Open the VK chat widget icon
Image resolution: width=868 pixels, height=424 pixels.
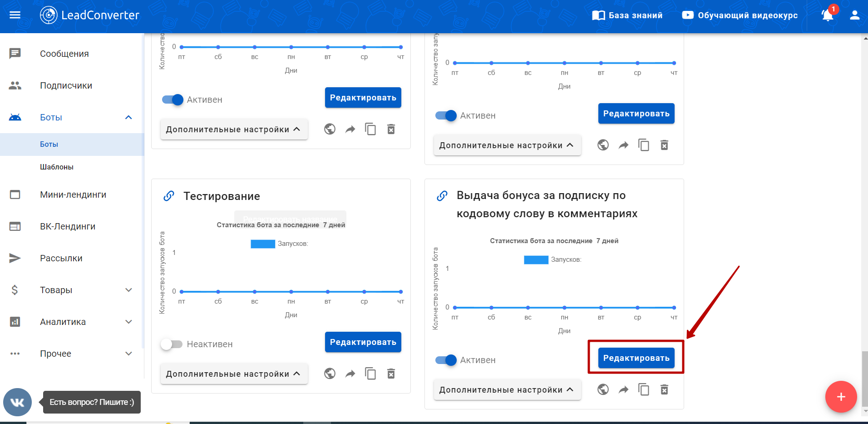point(17,402)
